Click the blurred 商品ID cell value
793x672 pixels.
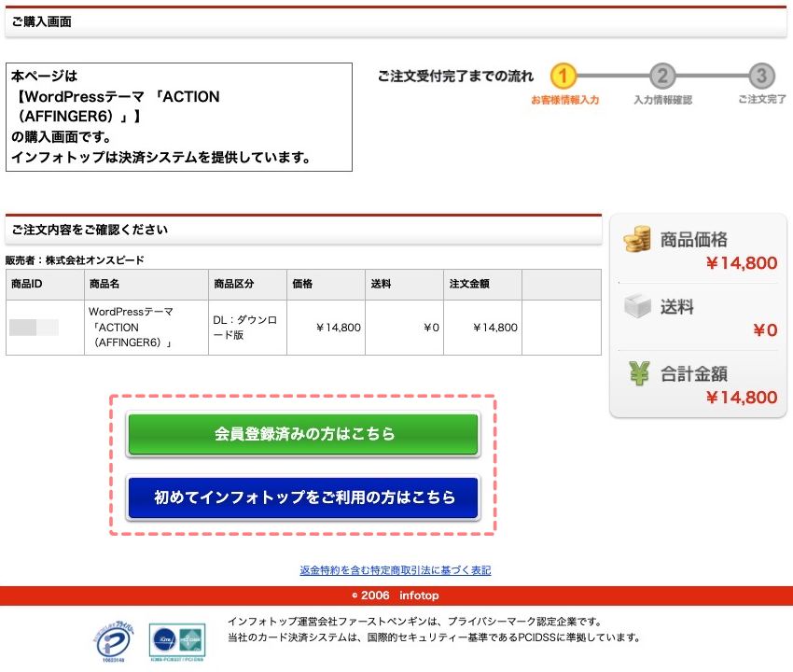point(34,328)
